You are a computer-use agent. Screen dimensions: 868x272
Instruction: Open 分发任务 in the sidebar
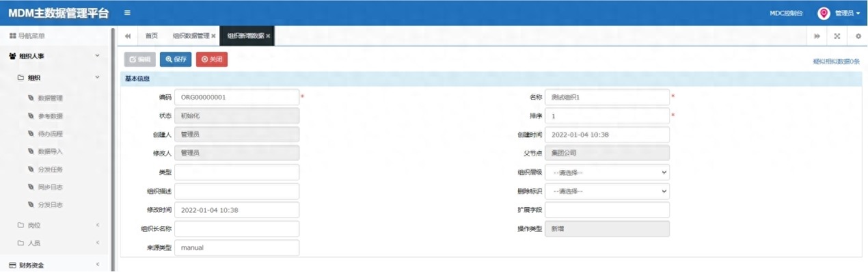coord(50,169)
